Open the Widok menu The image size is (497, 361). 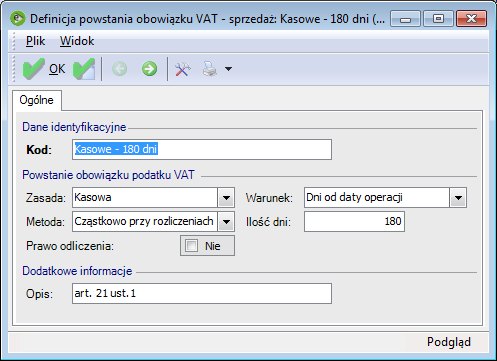tap(77, 41)
